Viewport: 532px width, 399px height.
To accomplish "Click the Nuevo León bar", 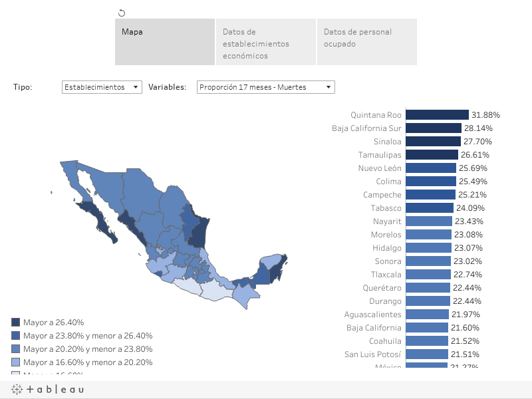I will (430, 168).
